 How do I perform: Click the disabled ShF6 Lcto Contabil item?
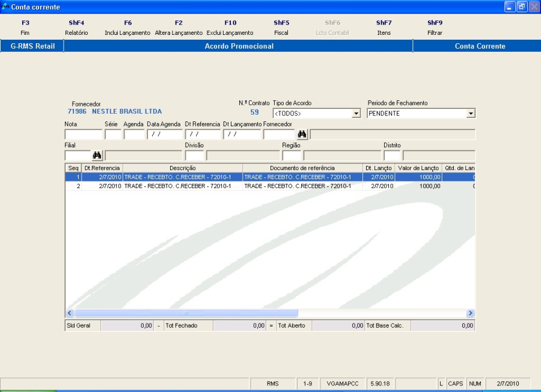click(332, 28)
